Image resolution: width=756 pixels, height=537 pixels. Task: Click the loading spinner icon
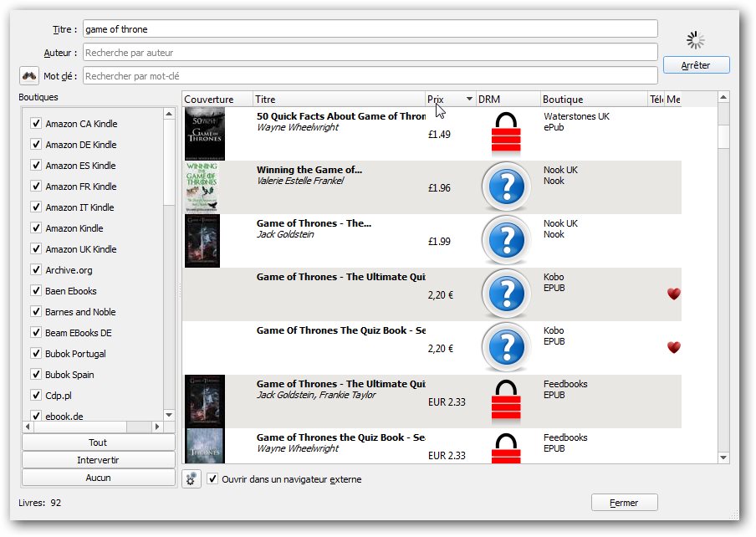point(695,39)
